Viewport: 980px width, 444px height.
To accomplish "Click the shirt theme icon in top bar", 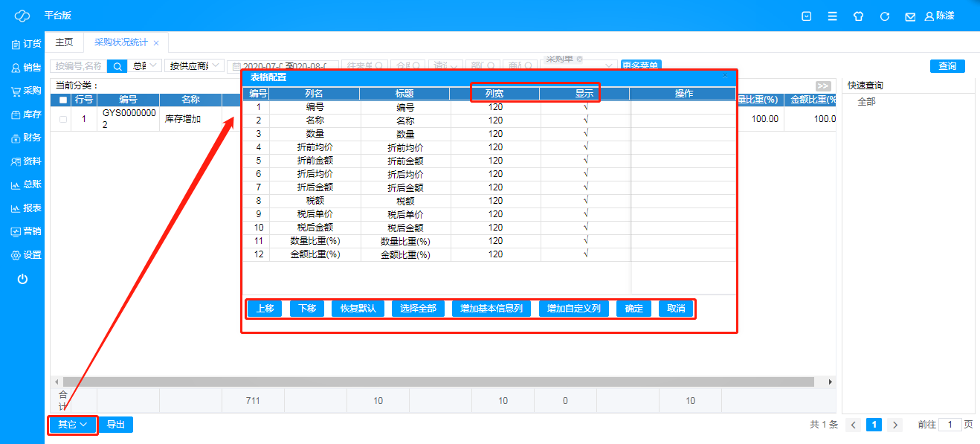I will pos(859,16).
